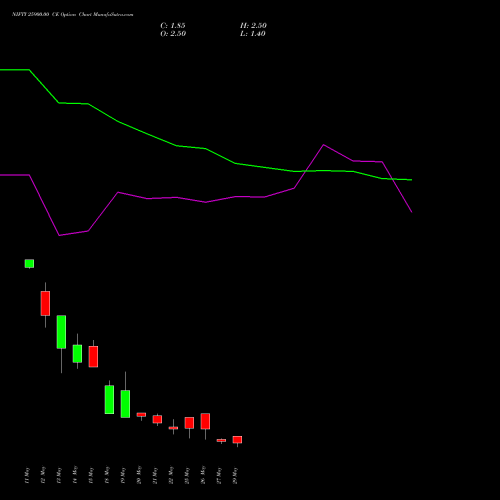500x500 pixels.
Task: Click the red candle for 26 May
Action: 205,421
